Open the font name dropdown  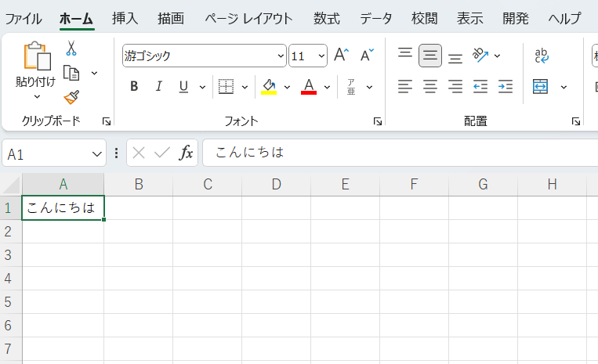pyautogui.click(x=281, y=56)
